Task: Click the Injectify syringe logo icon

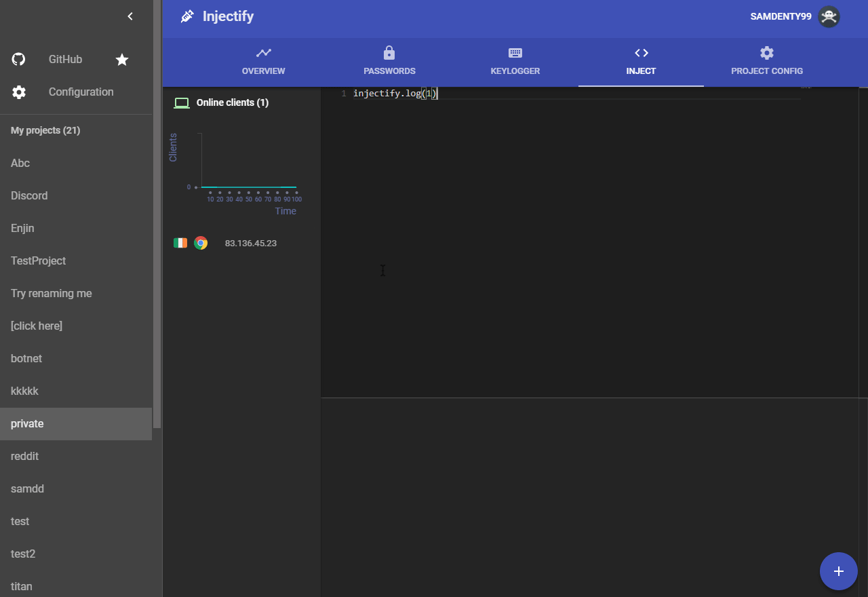Action: (x=187, y=16)
